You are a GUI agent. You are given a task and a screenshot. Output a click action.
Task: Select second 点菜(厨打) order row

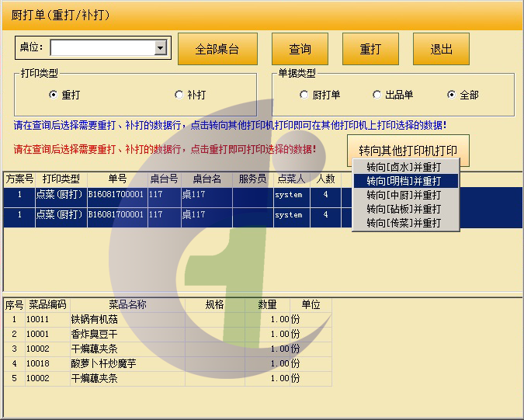point(262,217)
